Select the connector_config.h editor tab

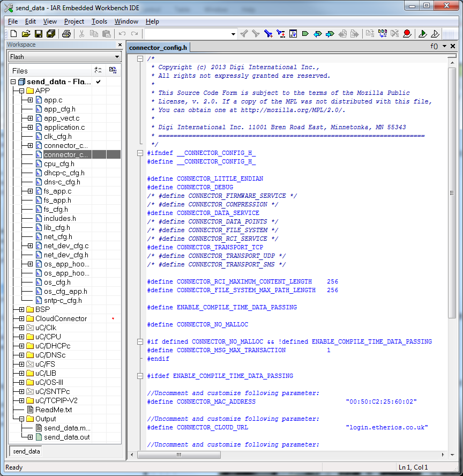(x=159, y=47)
